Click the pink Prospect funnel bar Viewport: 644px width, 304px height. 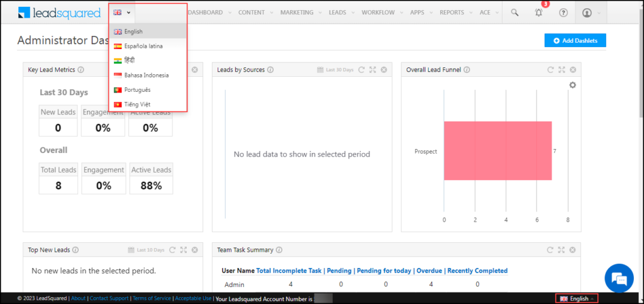(497, 151)
